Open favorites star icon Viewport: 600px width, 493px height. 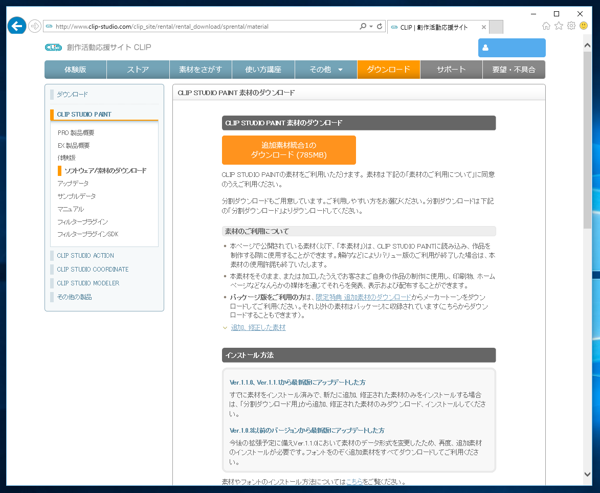click(x=559, y=26)
